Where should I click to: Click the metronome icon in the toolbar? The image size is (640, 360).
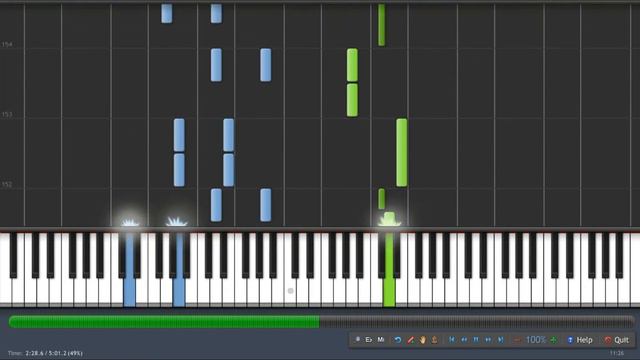(358, 340)
